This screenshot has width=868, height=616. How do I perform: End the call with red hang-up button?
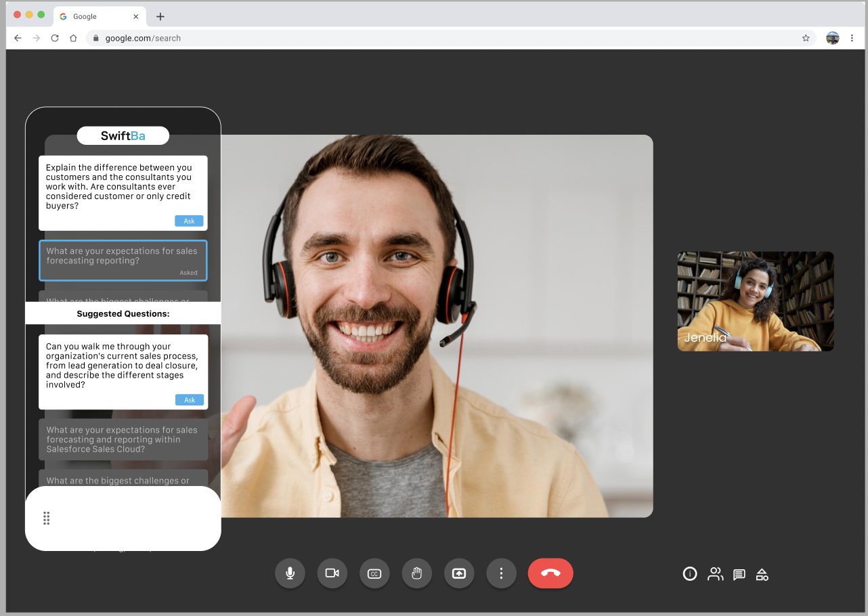tap(550, 573)
